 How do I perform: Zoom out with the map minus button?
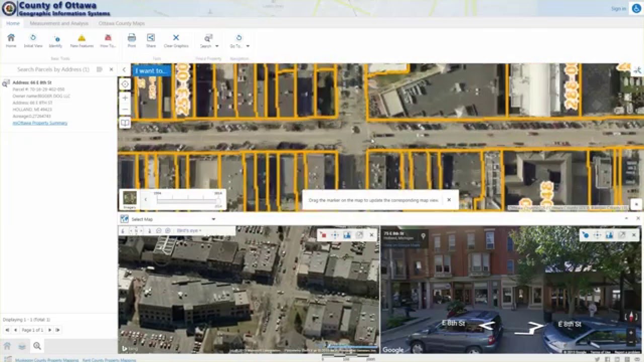point(125,109)
